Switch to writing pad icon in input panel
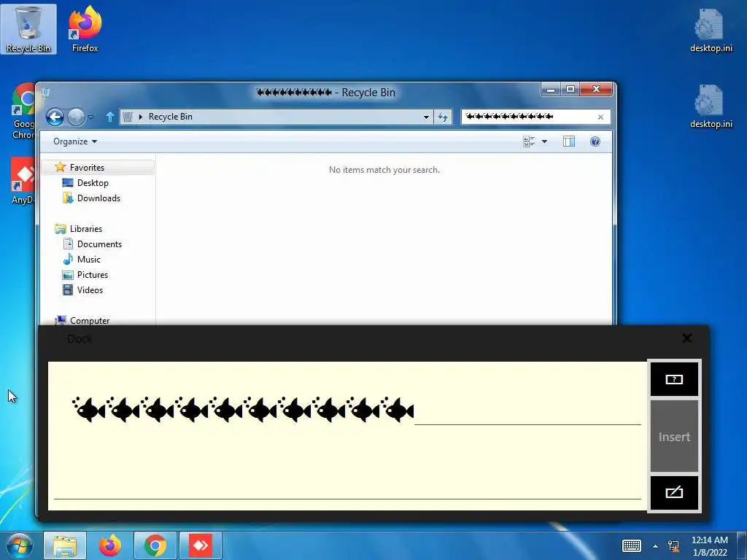The width and height of the screenshot is (747, 560). (674, 492)
